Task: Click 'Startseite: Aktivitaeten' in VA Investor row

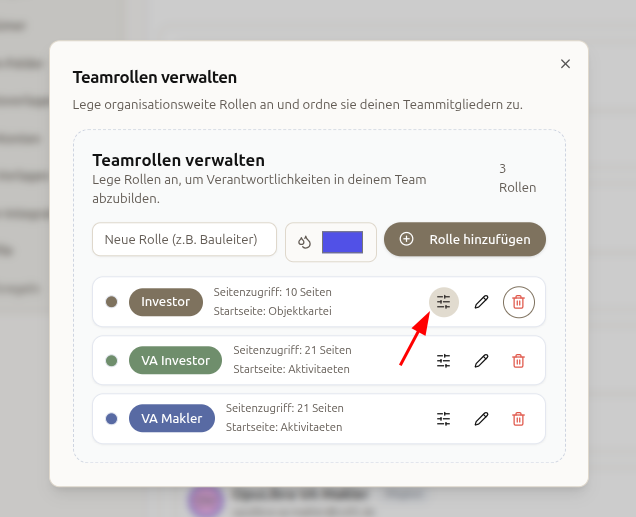Action: pos(291,369)
